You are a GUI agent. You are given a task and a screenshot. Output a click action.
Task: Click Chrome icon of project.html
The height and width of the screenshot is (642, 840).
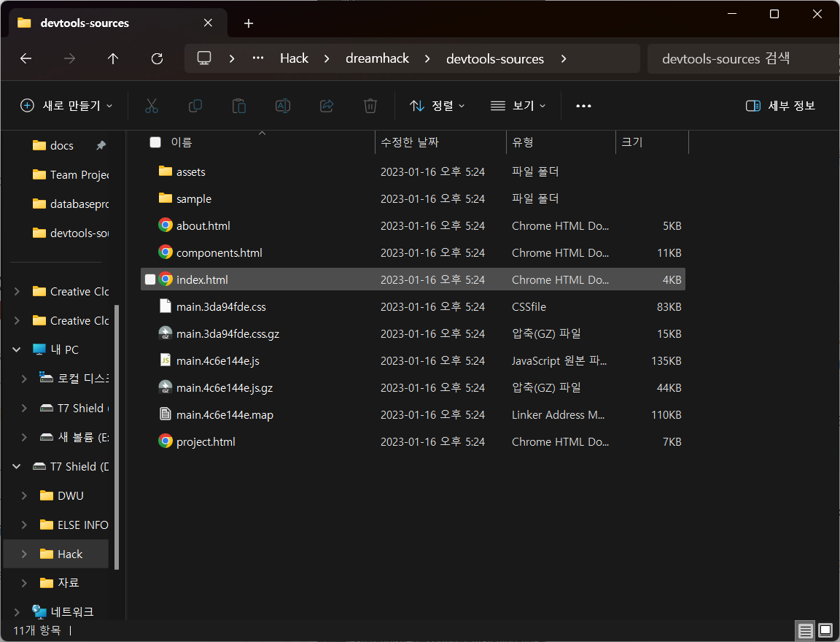pos(166,441)
